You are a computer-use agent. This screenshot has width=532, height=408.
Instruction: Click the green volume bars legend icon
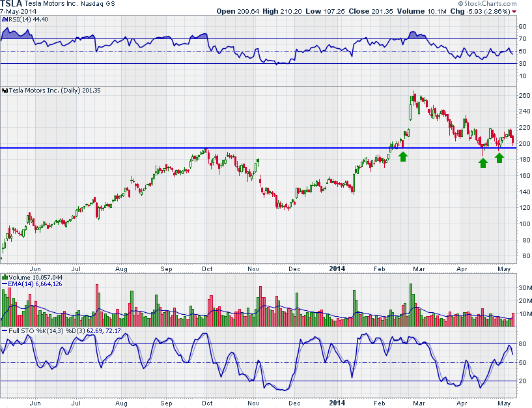[5, 278]
